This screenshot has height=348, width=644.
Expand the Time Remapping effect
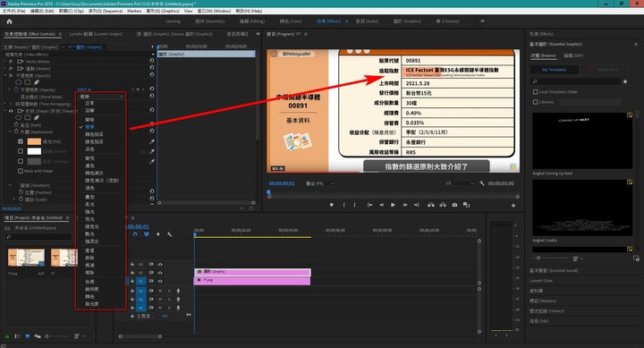(x=5, y=104)
